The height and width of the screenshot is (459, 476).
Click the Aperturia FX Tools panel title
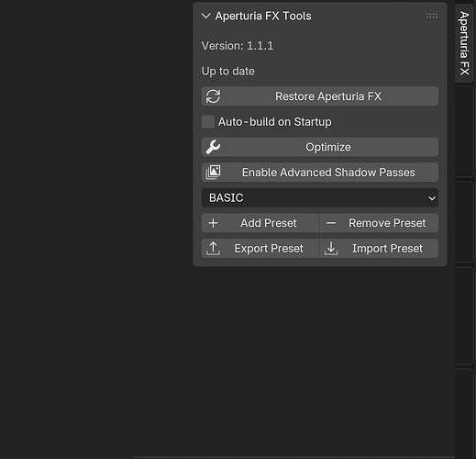pyautogui.click(x=263, y=16)
